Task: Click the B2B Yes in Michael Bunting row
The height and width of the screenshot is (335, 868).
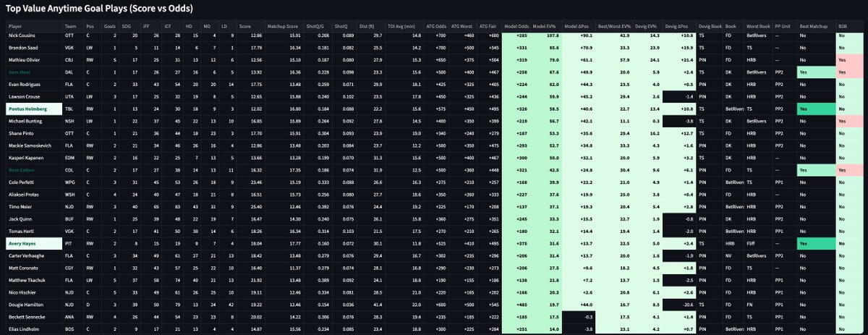Action: (850, 121)
